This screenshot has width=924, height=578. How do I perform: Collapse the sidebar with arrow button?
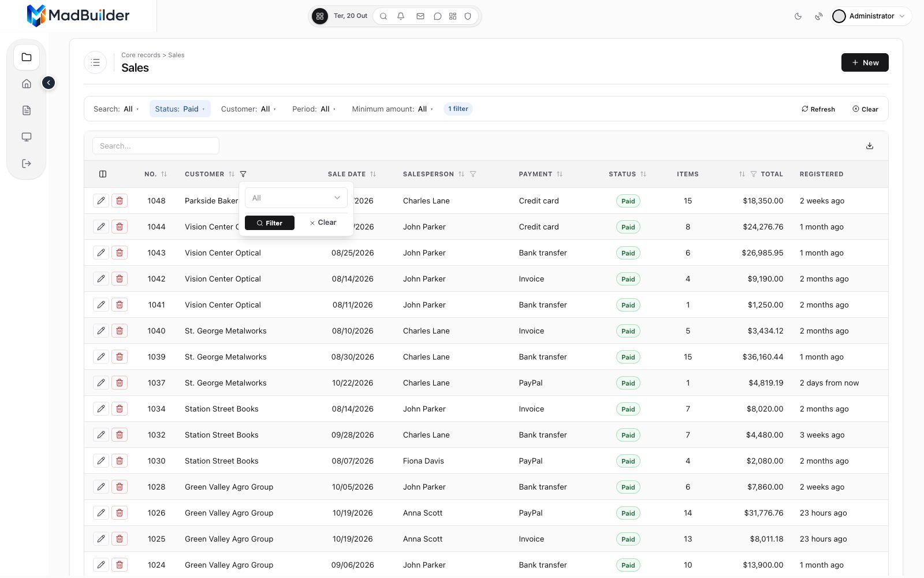(x=49, y=83)
